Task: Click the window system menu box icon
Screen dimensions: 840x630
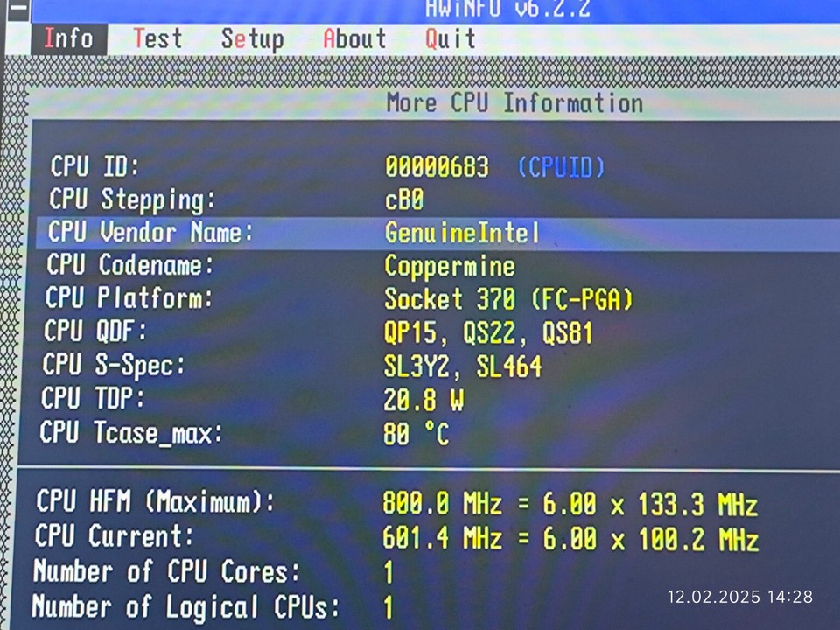Action: (x=17, y=9)
